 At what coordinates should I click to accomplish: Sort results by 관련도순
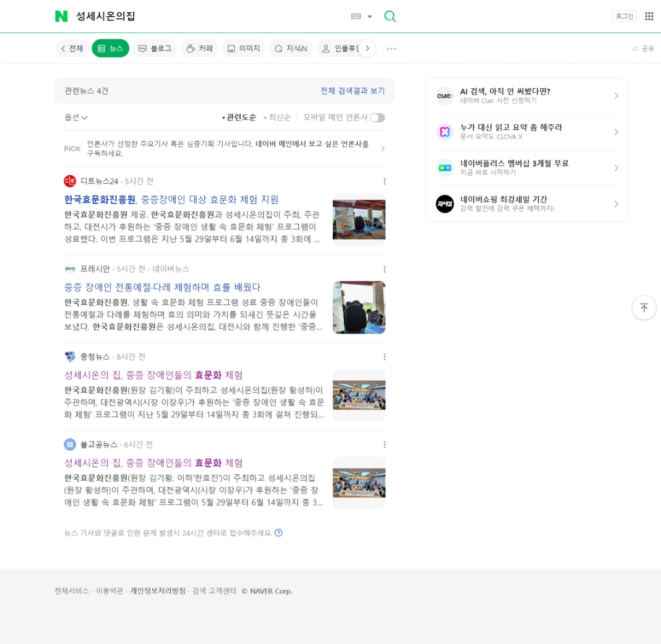(x=239, y=117)
